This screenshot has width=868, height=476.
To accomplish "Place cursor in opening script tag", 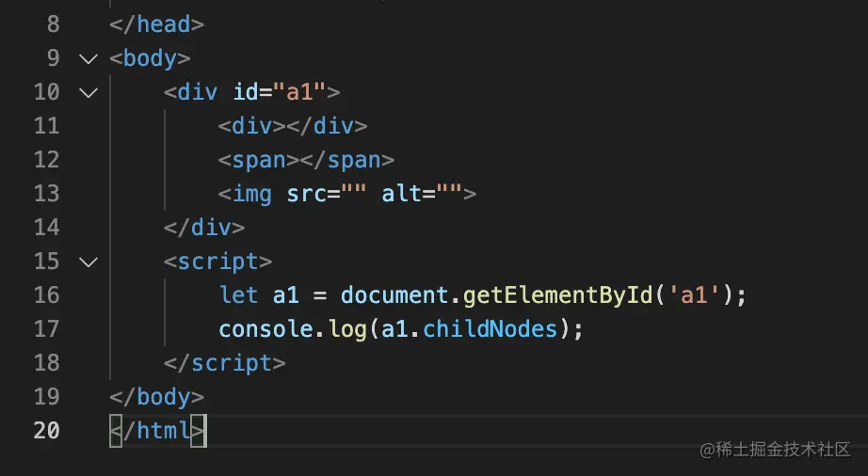I will pyautogui.click(x=218, y=262).
